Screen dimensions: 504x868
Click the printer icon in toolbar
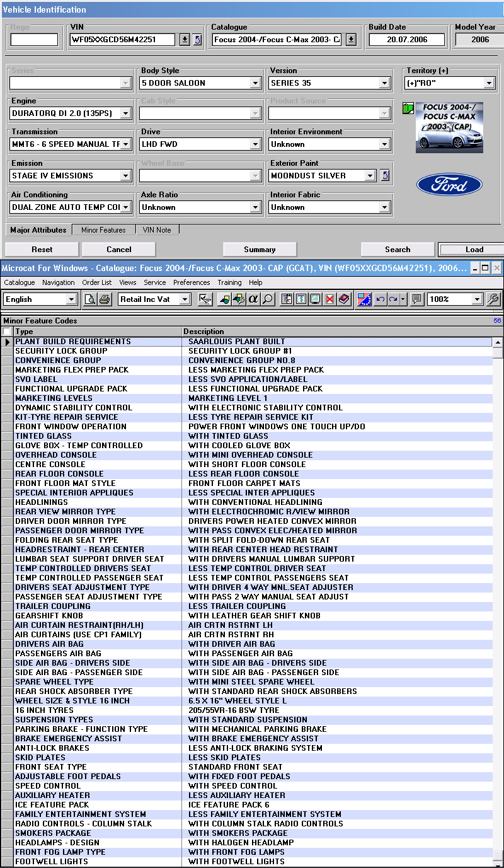(105, 299)
